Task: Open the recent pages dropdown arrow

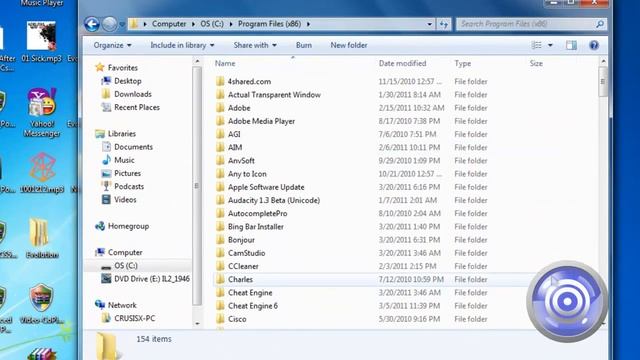Action: pyautogui.click(x=122, y=24)
